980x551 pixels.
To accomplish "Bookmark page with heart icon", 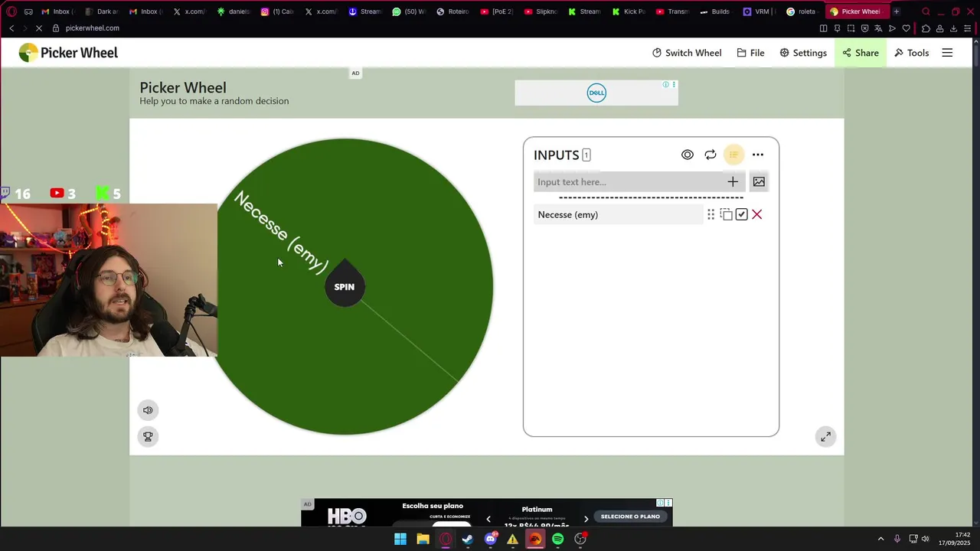I will pos(906,28).
